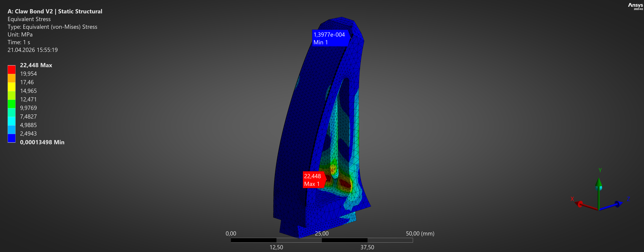
Task: Click the 'Unit: MPa' legend text
Action: tap(20, 34)
